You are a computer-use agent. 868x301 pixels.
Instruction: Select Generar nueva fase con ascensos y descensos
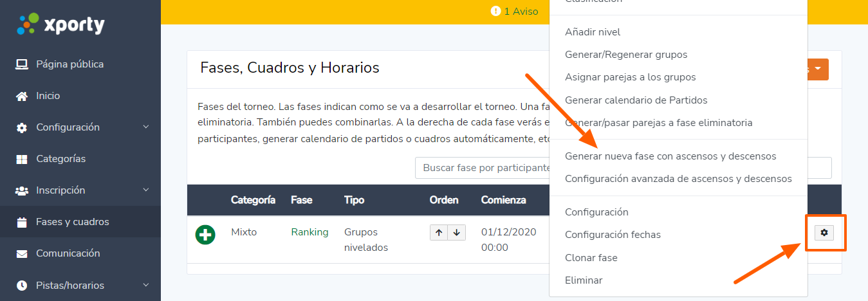coord(670,156)
